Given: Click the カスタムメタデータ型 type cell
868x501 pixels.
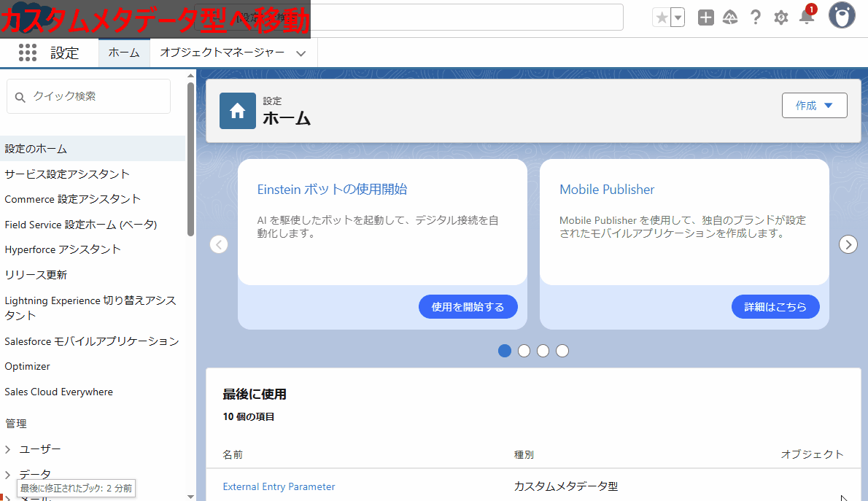Looking at the screenshot, I should (566, 486).
